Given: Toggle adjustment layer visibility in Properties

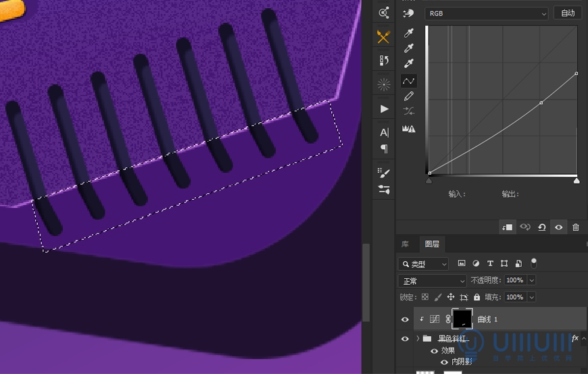Looking at the screenshot, I should 558,227.
